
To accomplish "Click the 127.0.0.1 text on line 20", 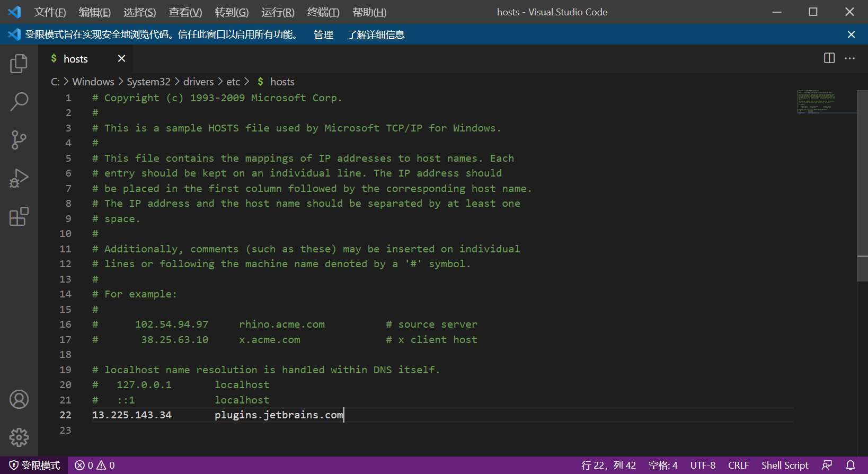I will pyautogui.click(x=144, y=385).
